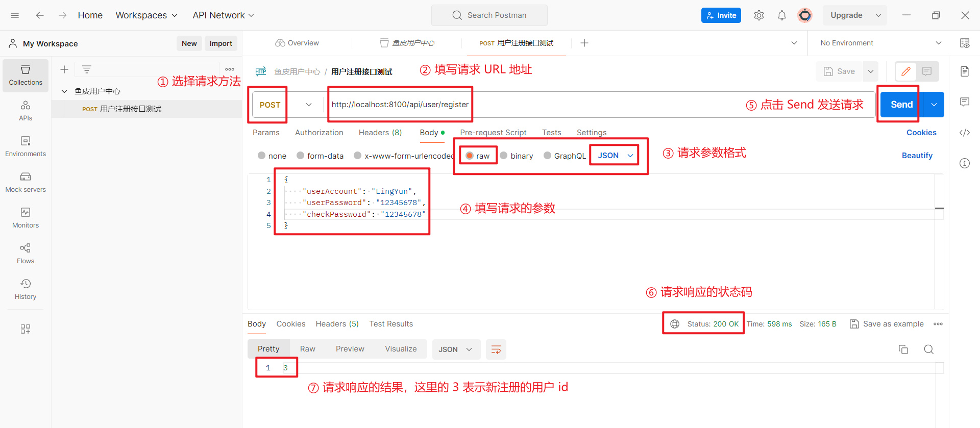Switch to the Authorization tab
This screenshot has height=428, width=980.
point(319,133)
